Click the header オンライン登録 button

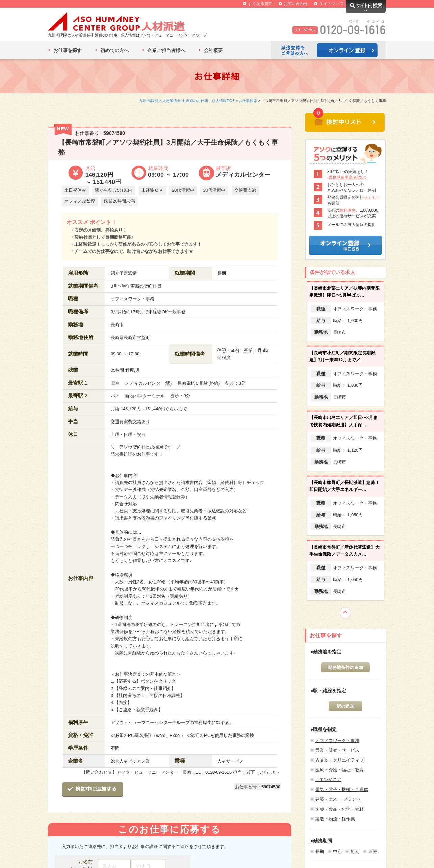coord(347,50)
